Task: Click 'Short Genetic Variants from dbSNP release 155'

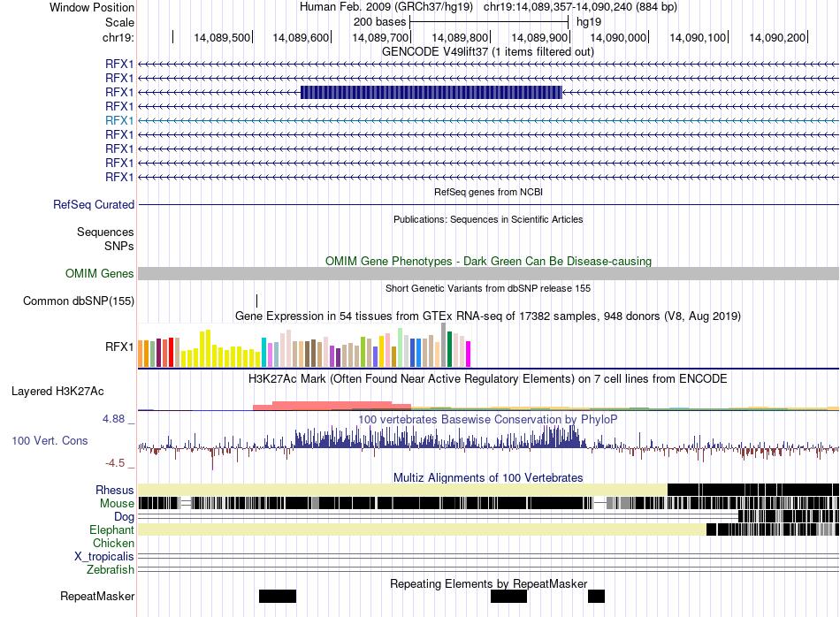Action: pyautogui.click(x=488, y=289)
